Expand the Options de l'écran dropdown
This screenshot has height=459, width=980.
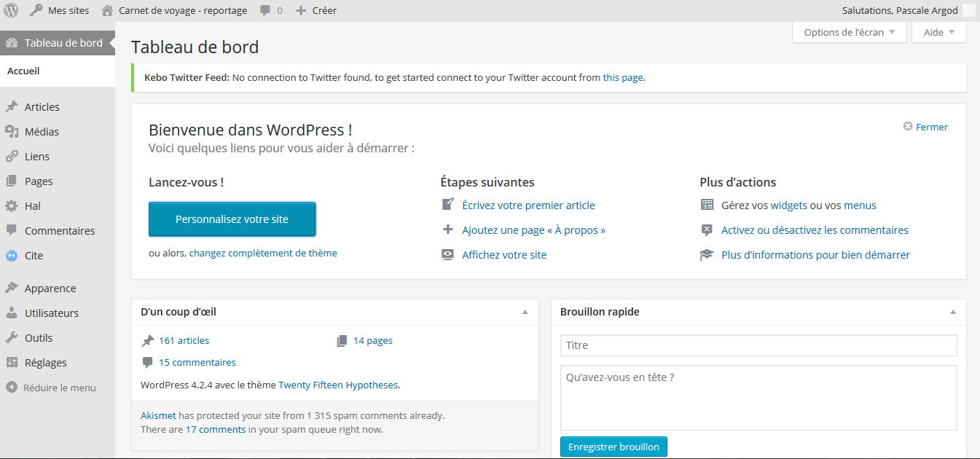(850, 32)
